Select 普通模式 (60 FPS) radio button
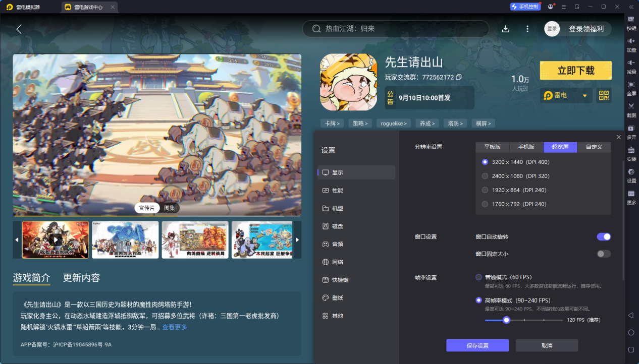The height and width of the screenshot is (364, 639). 479,277
